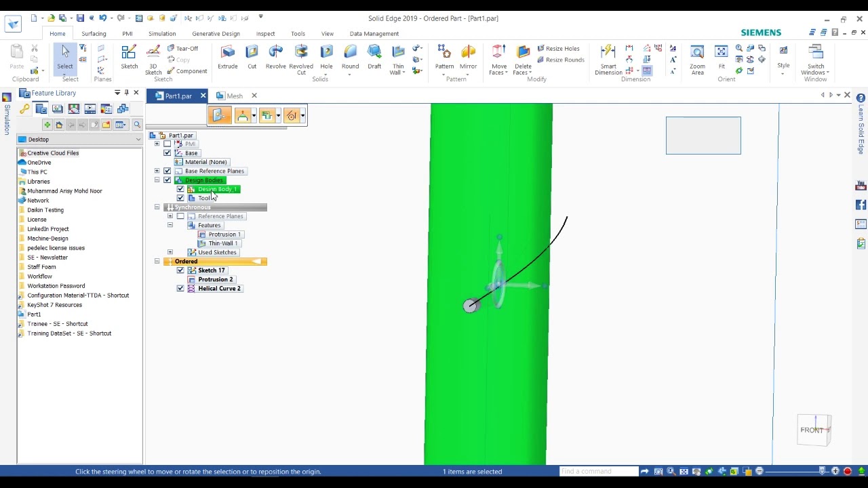Collapse the Features node
868x488 pixels.
point(170,225)
